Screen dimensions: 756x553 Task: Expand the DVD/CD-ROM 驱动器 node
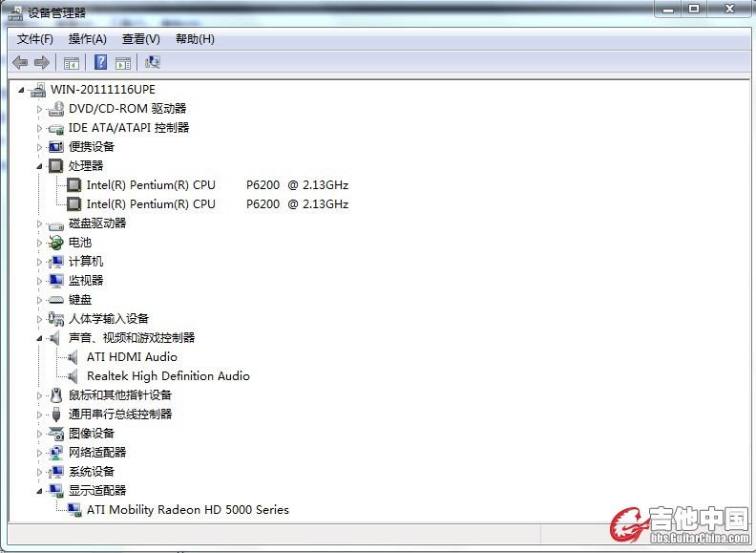tap(40, 109)
